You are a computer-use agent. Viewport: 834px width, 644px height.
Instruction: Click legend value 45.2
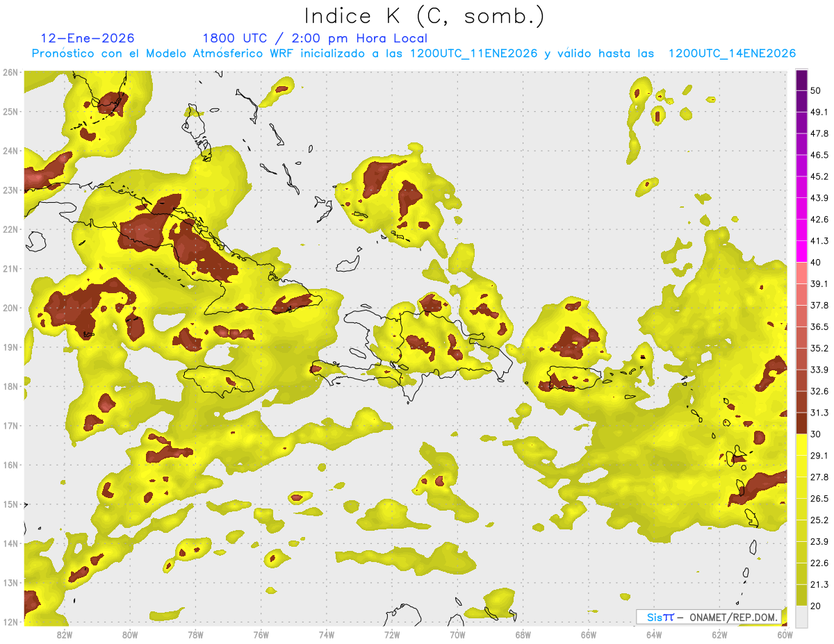pyautogui.click(x=819, y=176)
